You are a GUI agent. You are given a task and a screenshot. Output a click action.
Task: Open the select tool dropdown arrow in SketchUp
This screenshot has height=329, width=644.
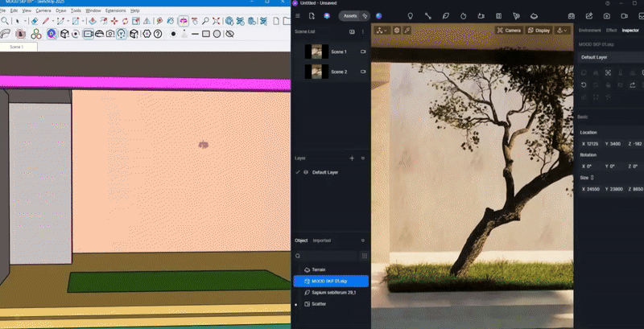[x=25, y=22]
